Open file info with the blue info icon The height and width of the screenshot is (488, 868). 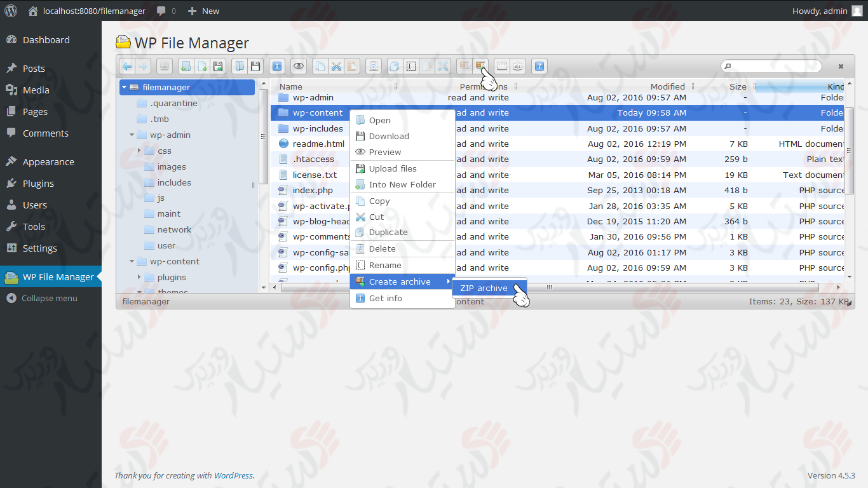tap(277, 66)
